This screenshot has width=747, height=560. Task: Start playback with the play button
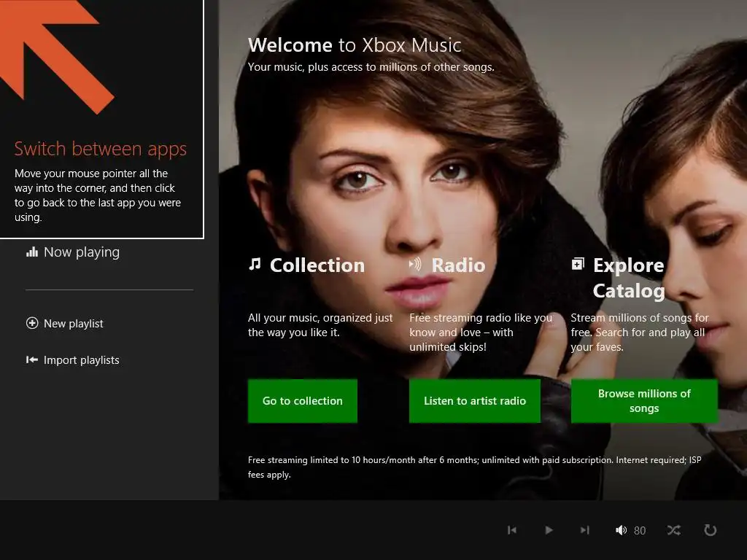tap(549, 530)
